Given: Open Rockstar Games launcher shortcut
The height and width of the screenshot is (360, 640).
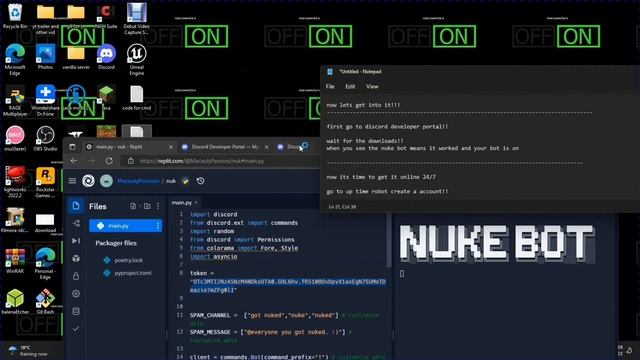Looking at the screenshot, I should (45, 182).
